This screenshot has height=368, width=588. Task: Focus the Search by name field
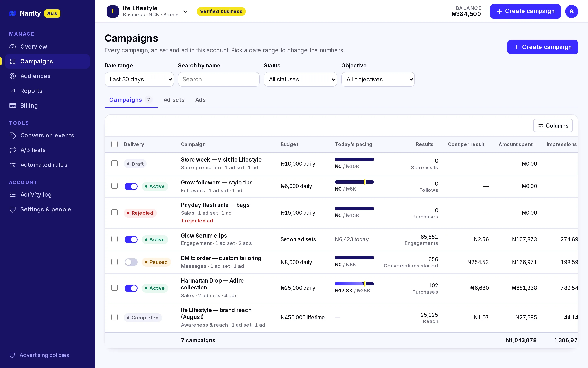tap(219, 79)
